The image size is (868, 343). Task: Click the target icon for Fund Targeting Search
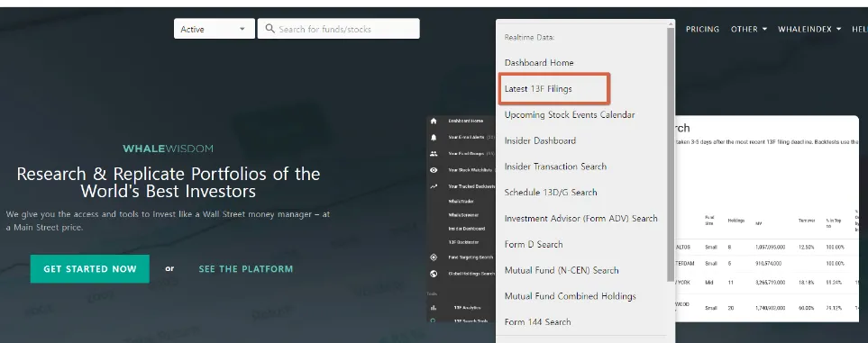pos(434,257)
